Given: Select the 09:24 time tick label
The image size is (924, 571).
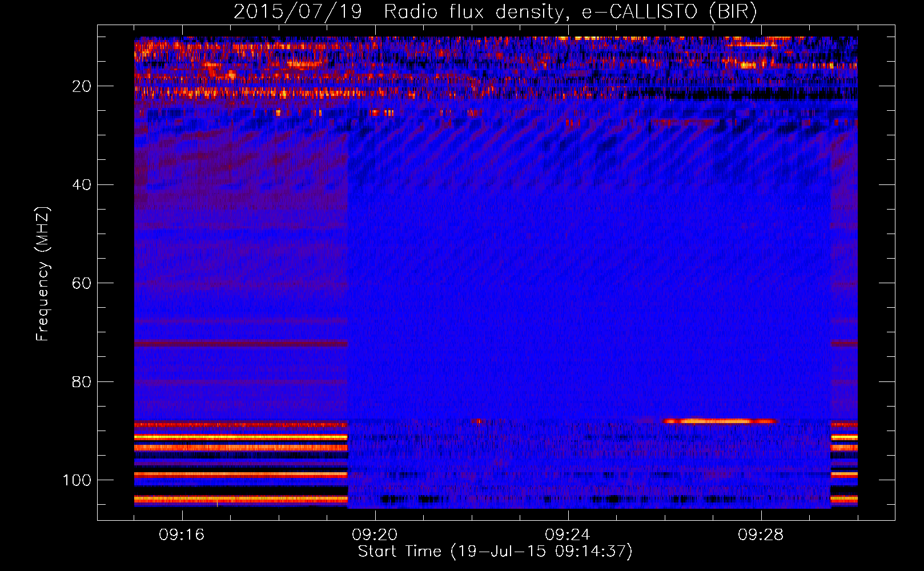Looking at the screenshot, I should [x=568, y=535].
